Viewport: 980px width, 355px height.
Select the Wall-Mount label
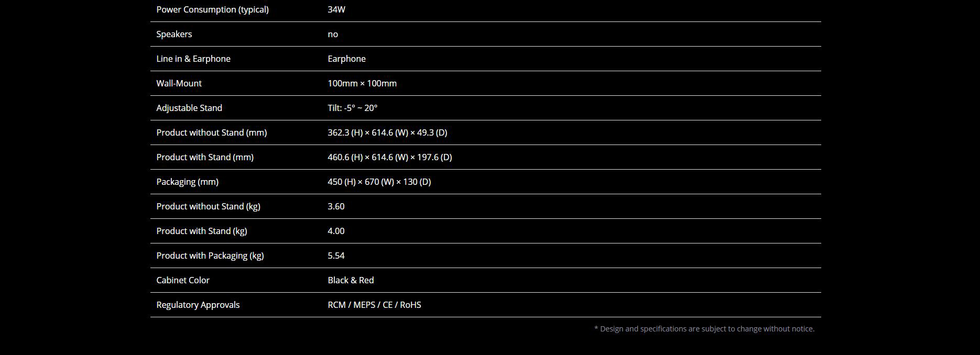pyautogui.click(x=179, y=83)
